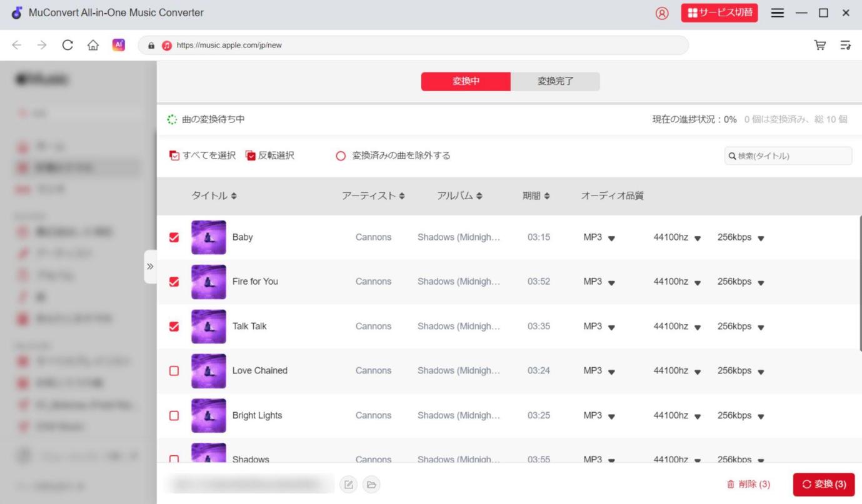Click Bright Lights track title

[x=257, y=415]
